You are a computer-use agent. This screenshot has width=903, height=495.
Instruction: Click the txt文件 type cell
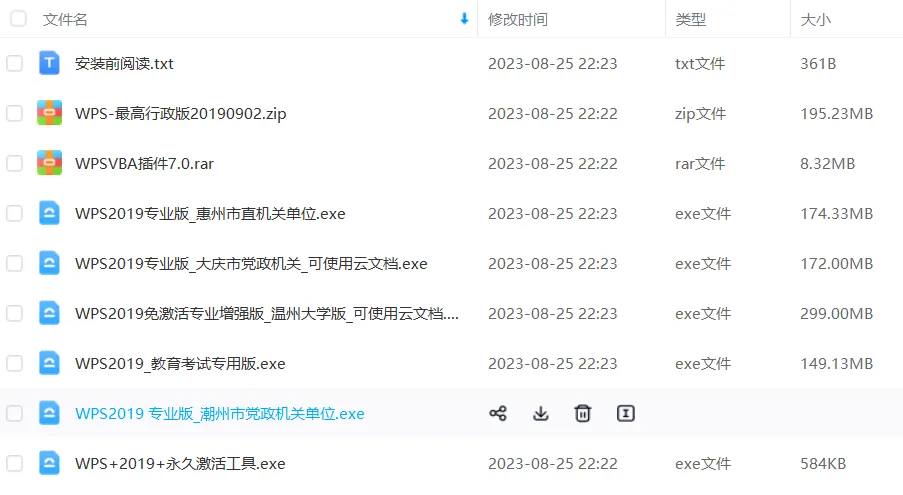click(x=700, y=63)
